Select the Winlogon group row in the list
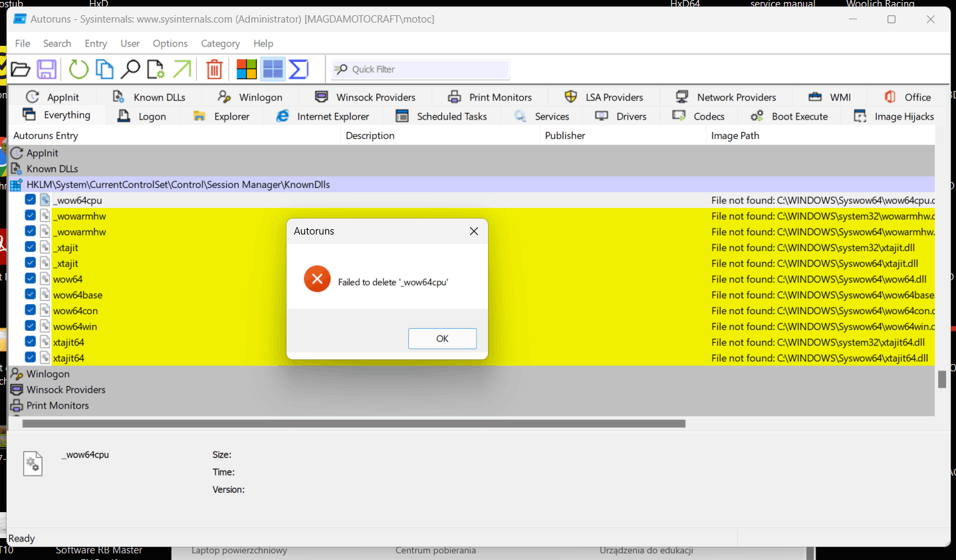Screen dimensions: 956x560 pyautogui.click(x=471, y=373)
